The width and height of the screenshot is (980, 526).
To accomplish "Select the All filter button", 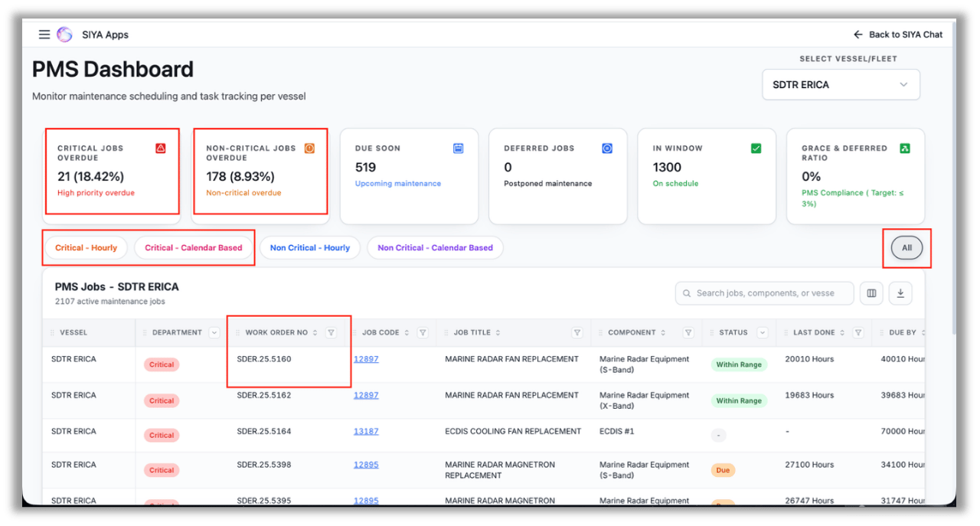I will coord(906,247).
